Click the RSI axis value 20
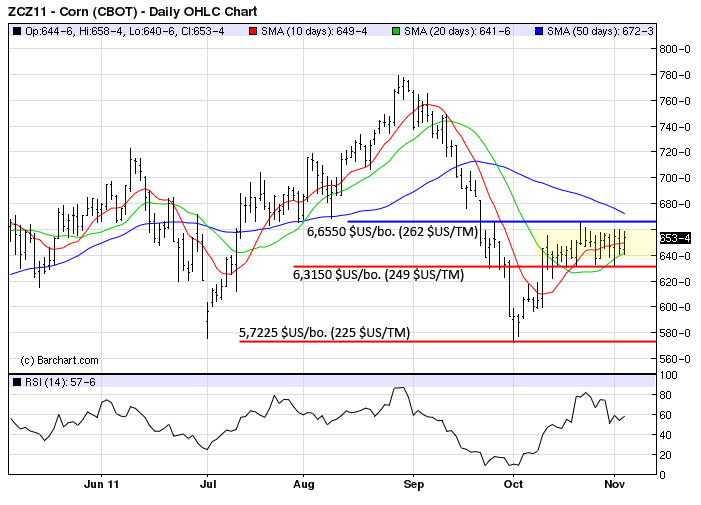The width and height of the screenshot is (701, 505). click(x=666, y=455)
